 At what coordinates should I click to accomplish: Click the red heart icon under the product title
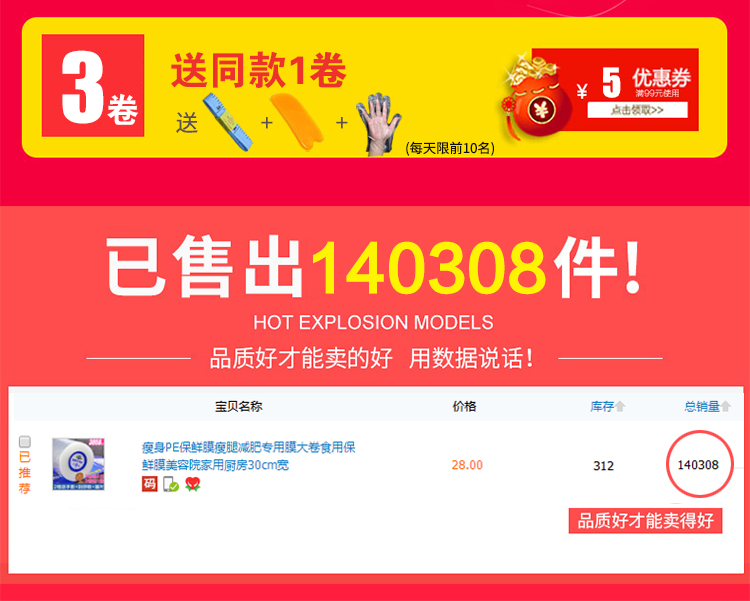tap(193, 484)
